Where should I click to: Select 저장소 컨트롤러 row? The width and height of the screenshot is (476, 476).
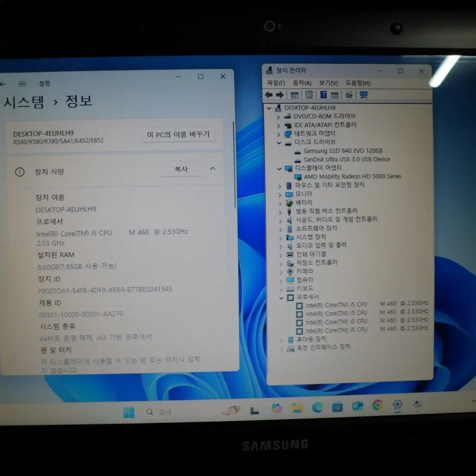point(317,263)
